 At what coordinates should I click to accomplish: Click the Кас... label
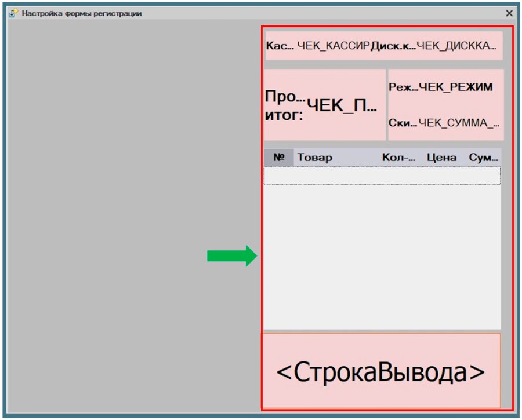pos(280,46)
